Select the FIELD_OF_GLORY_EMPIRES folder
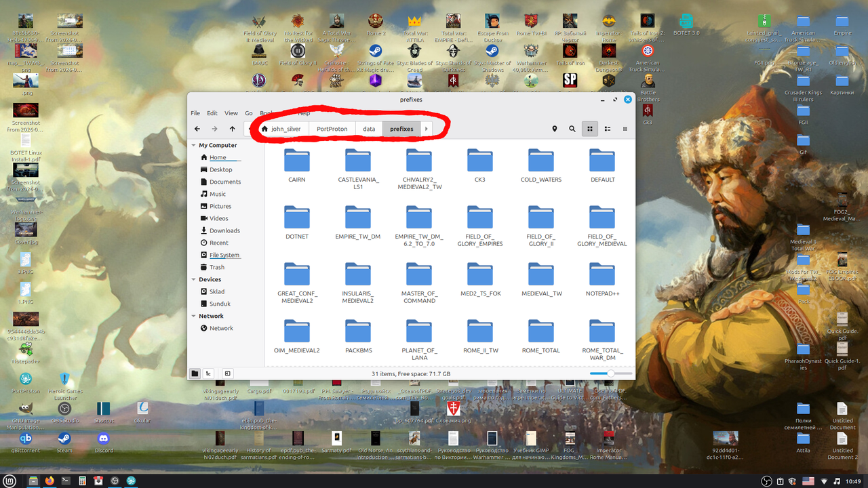 tap(479, 226)
